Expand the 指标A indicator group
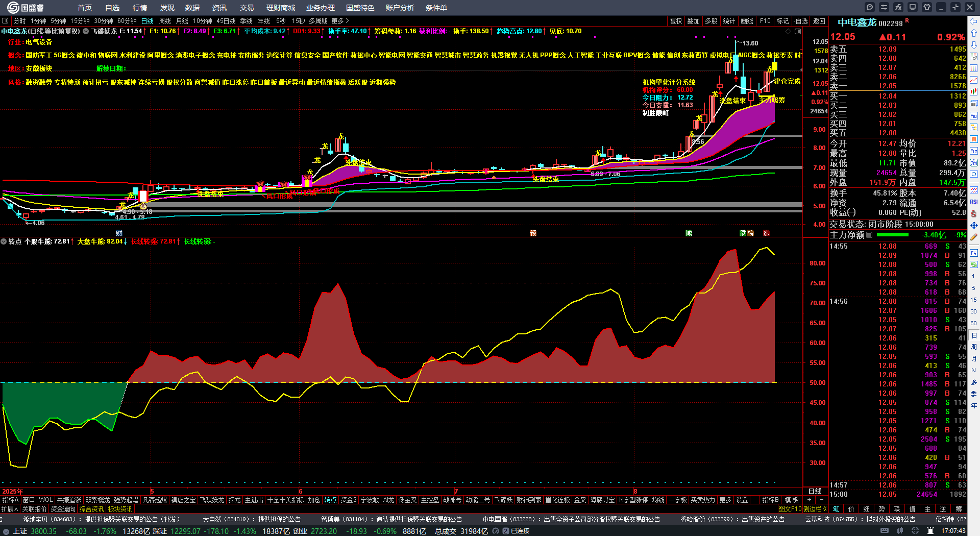The height and width of the screenshot is (536, 980). pyautogui.click(x=10, y=500)
